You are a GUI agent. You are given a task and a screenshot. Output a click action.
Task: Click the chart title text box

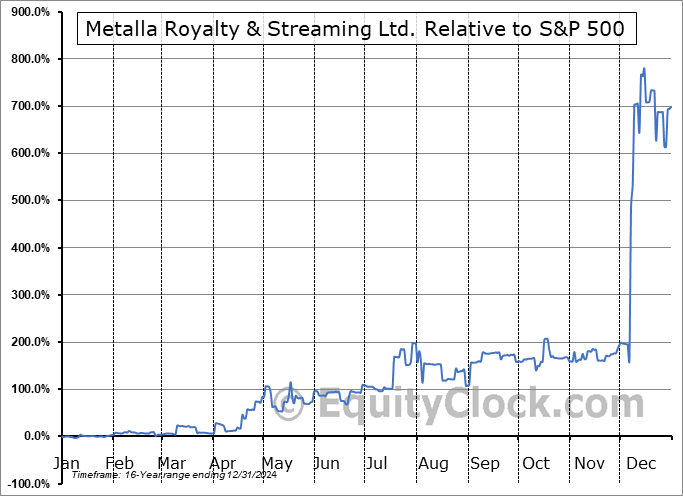[x=355, y=29]
